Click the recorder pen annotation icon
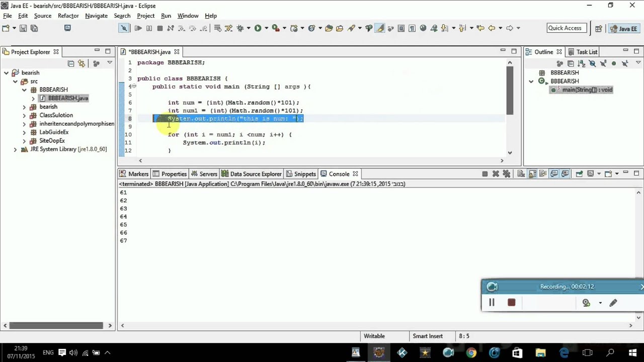 pyautogui.click(x=613, y=303)
